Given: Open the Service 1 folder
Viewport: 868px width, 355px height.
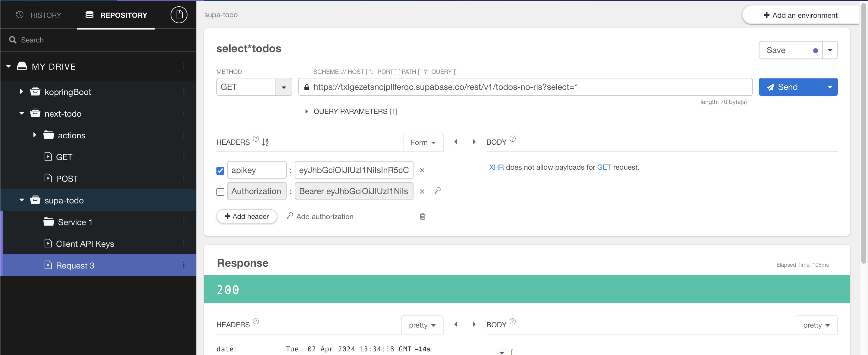Looking at the screenshot, I should pyautogui.click(x=75, y=222).
